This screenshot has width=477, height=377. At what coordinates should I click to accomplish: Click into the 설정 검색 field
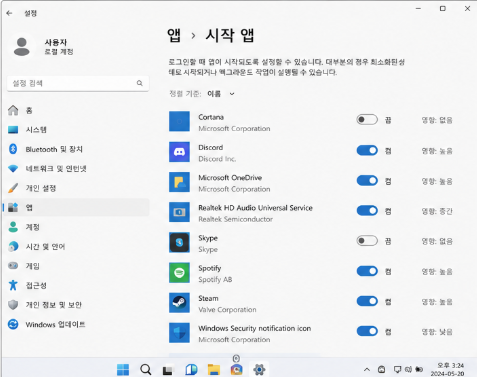[x=78, y=83]
